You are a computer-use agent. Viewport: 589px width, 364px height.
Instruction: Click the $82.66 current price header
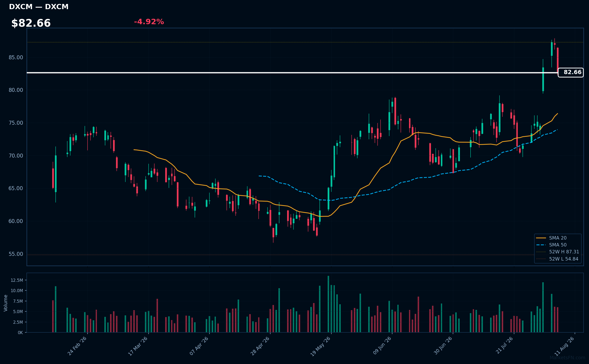coord(31,23)
